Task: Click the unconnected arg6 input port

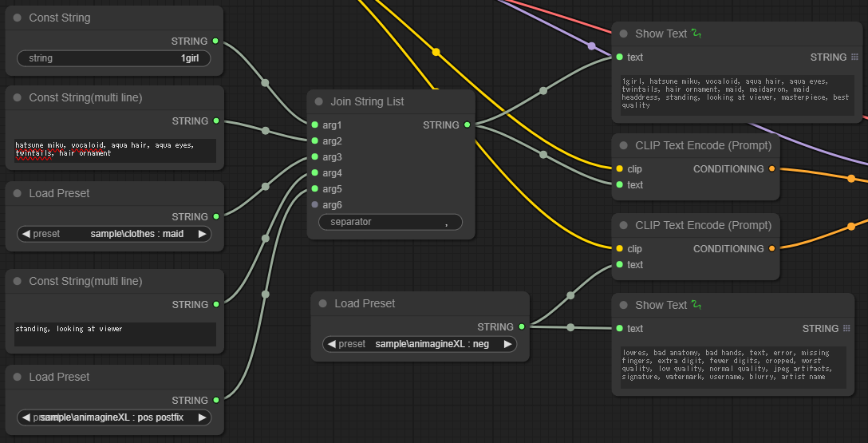Action: click(315, 205)
